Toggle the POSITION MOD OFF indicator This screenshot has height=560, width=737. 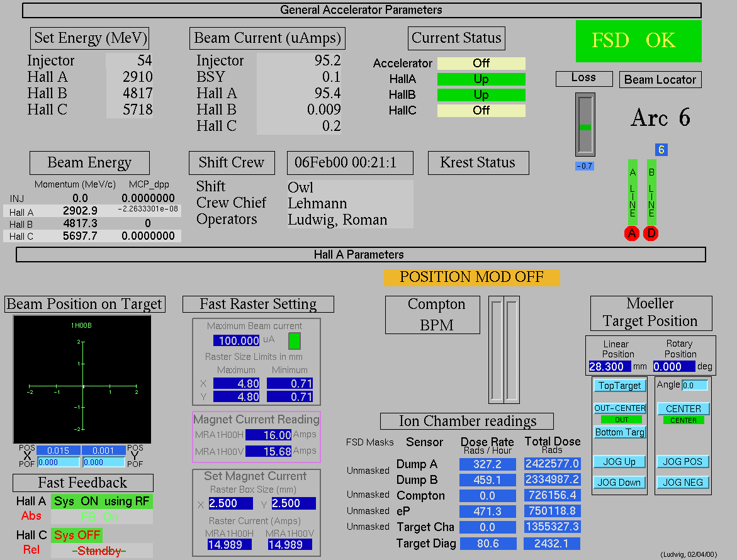pos(471,277)
